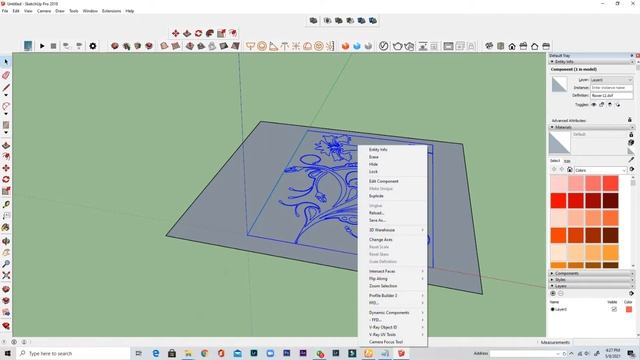Image resolution: width=640 pixels, height=360 pixels.
Task: Click the outlined house icon in toolbar
Action: [535, 46]
